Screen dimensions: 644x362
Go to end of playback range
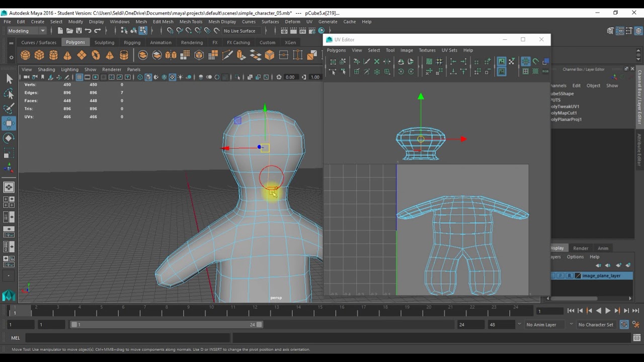click(635, 311)
